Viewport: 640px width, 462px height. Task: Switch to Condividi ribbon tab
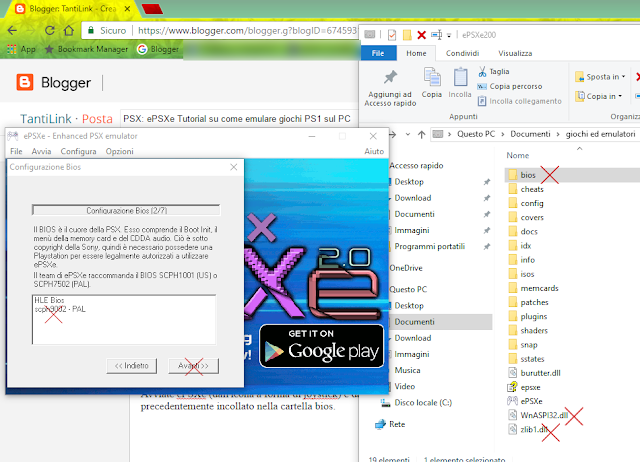(x=462, y=53)
